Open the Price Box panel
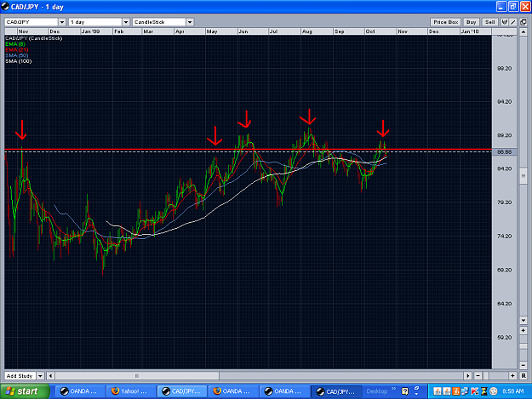Screen dimensions: 532x399 [x=445, y=22]
